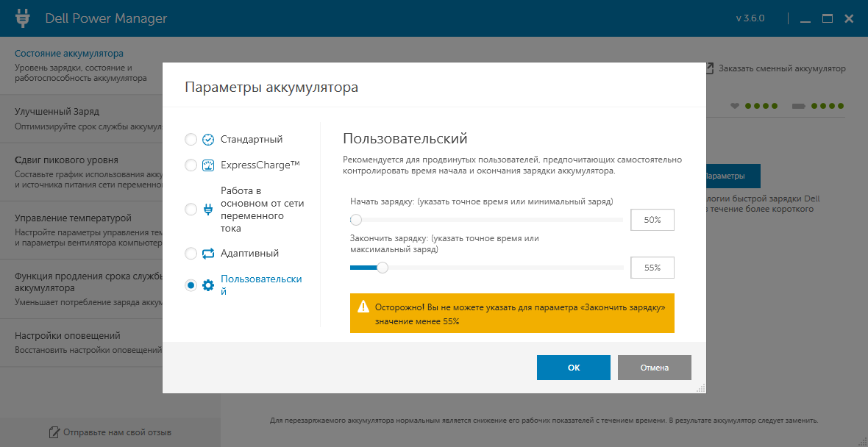Click the ExpressCharge gauge icon
The width and height of the screenshot is (868, 447).
pyautogui.click(x=208, y=165)
